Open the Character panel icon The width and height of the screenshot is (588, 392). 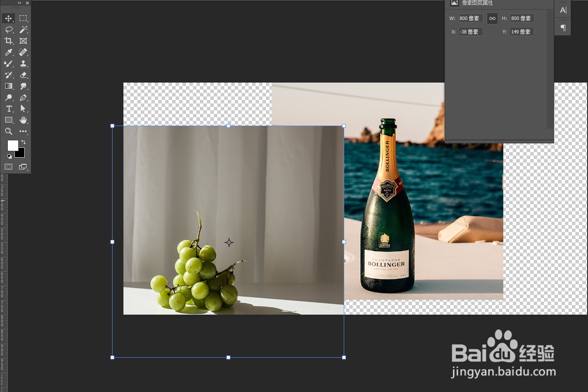[563, 10]
